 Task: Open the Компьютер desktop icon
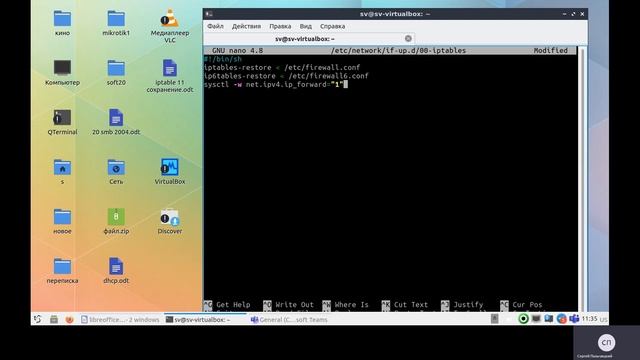62,68
